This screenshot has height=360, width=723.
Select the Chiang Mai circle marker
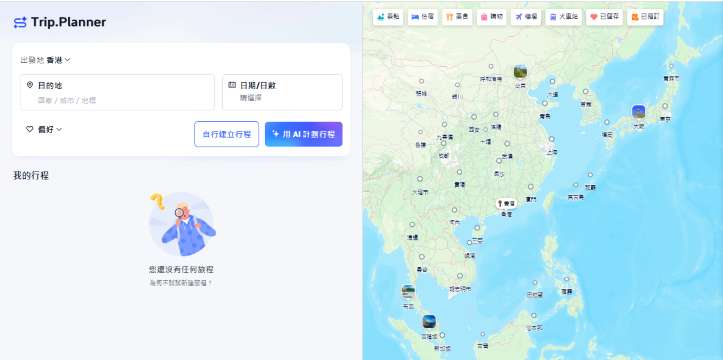tap(412, 224)
